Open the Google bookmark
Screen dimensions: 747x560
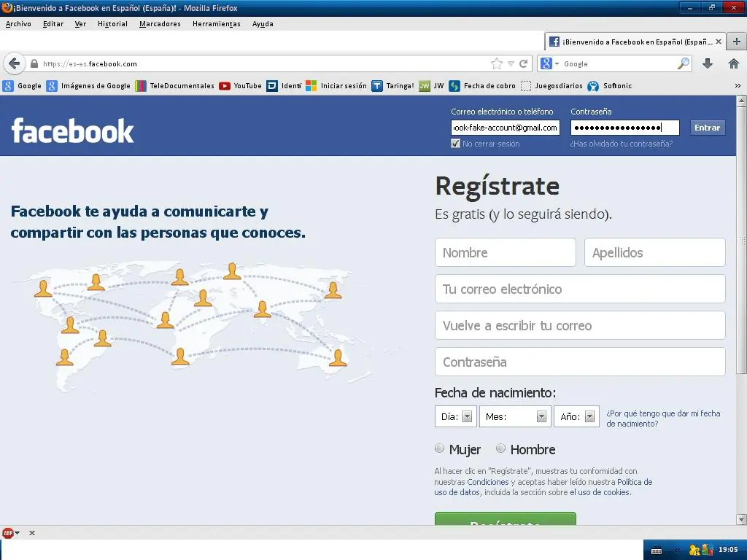pyautogui.click(x=23, y=86)
